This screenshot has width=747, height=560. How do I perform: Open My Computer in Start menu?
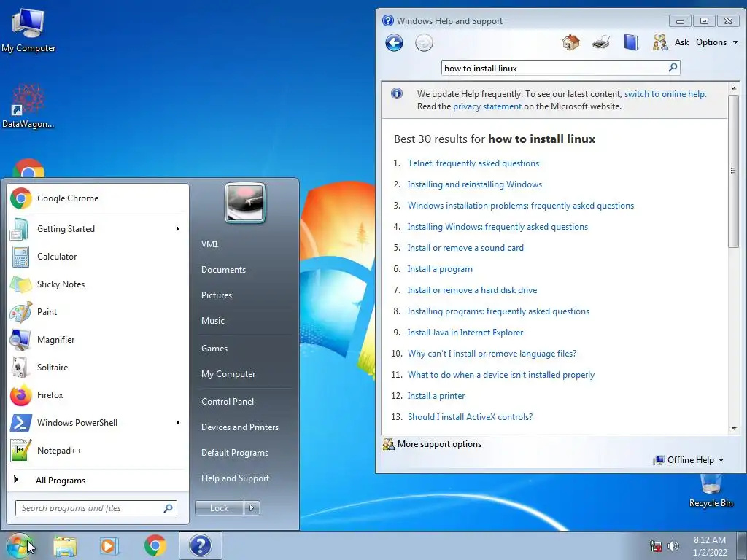click(228, 374)
